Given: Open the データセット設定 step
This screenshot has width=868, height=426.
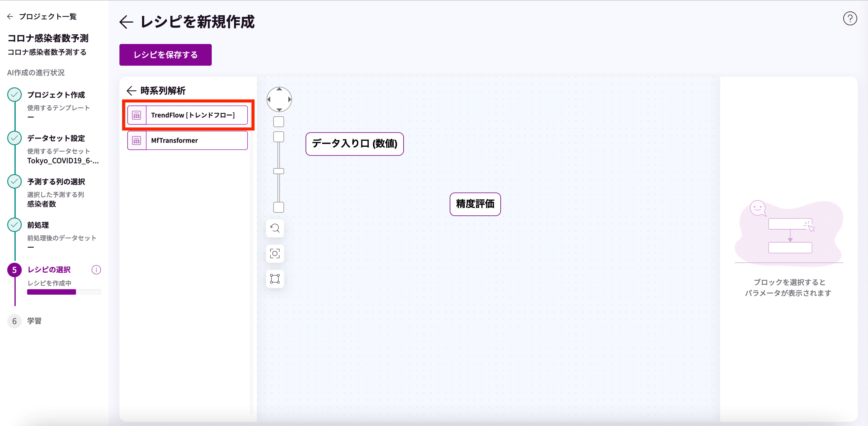Looking at the screenshot, I should coord(56,138).
